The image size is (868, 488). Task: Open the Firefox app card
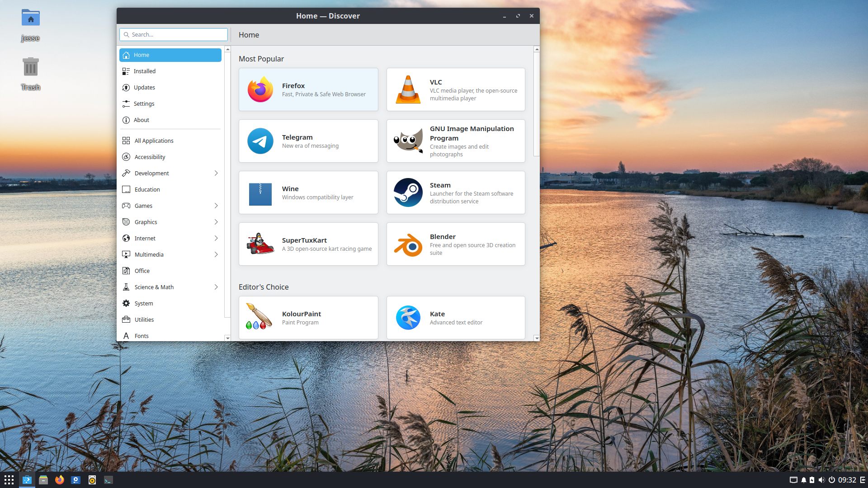pos(308,89)
